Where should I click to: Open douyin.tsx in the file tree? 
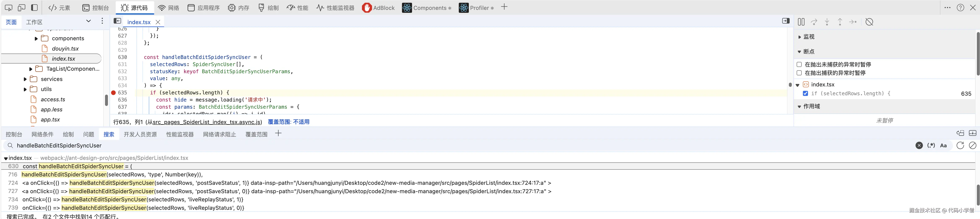pos(65,48)
